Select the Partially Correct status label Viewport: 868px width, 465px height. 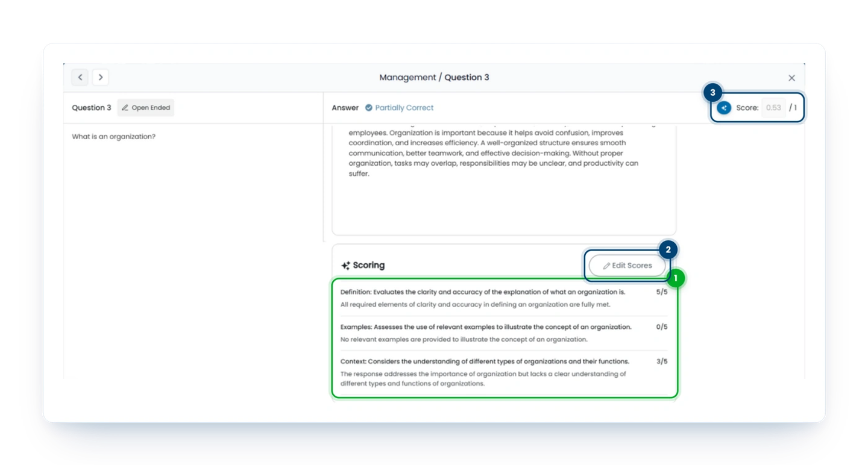pyautogui.click(x=404, y=108)
